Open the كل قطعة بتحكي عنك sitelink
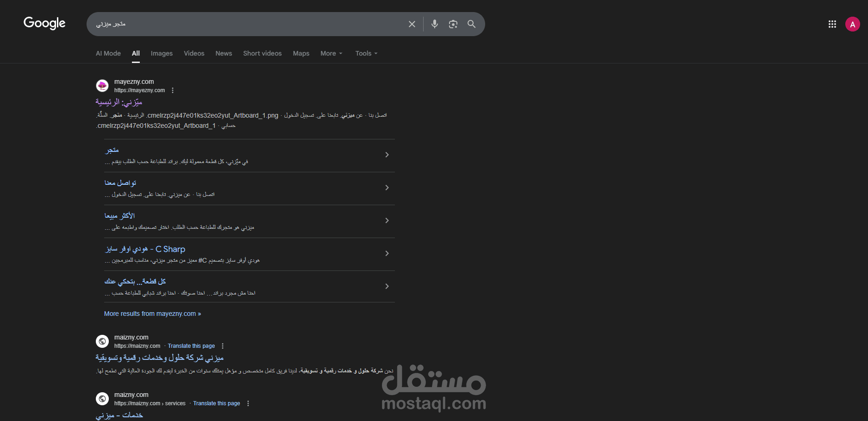868x421 pixels. coord(135,282)
